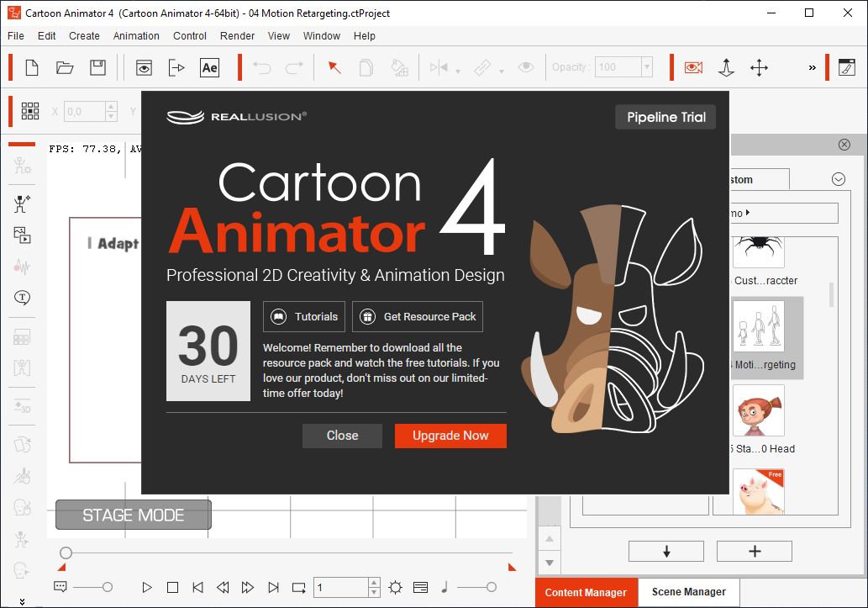Jump to the first frame

(197, 588)
